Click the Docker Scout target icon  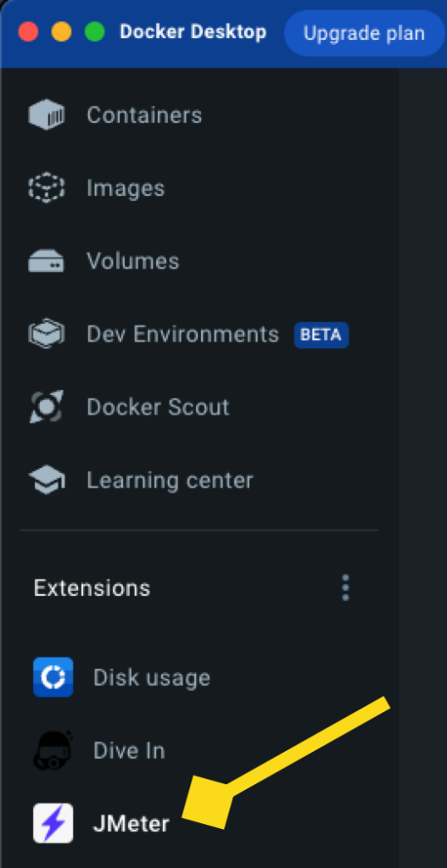point(47,407)
